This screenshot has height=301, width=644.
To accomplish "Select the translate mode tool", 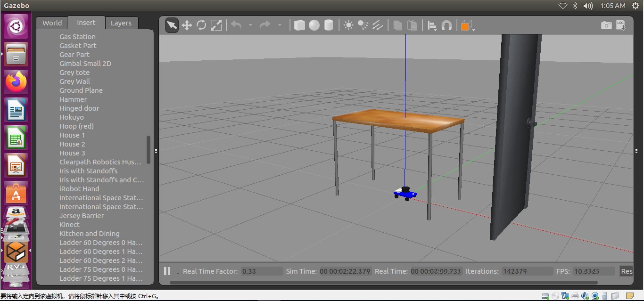I will [187, 25].
